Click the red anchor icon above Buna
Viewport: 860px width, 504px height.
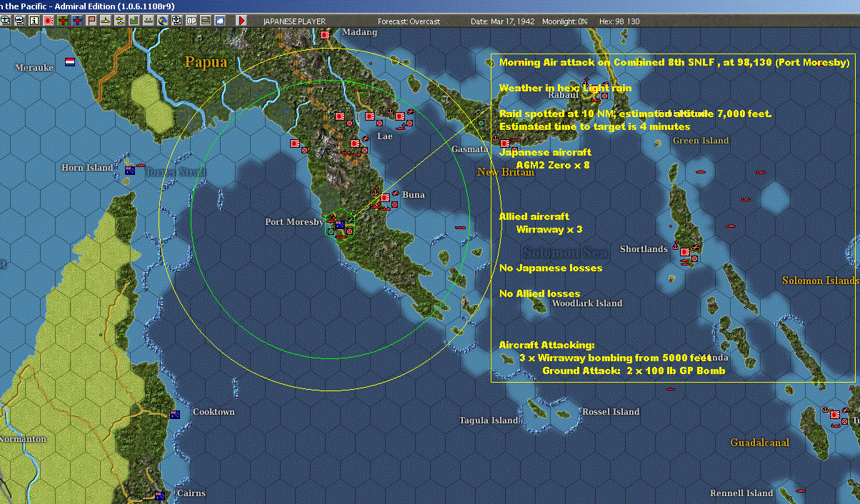pos(374,191)
